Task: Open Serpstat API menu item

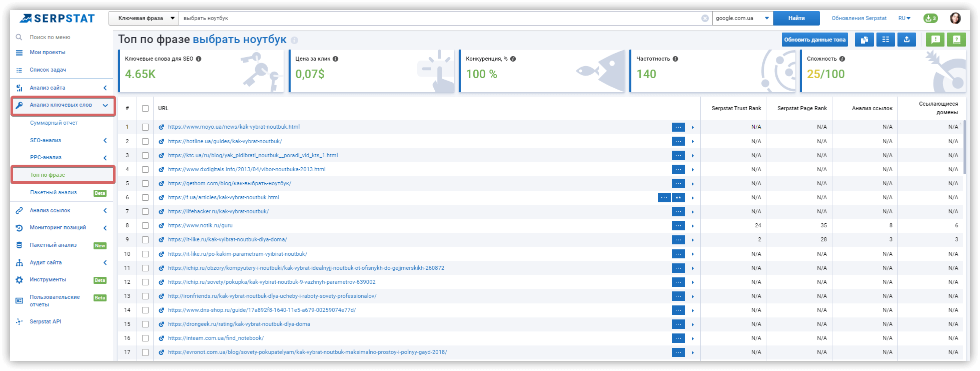Action: click(45, 322)
